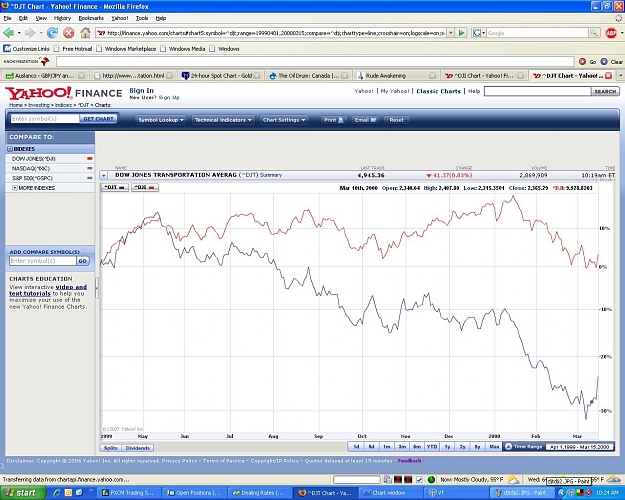Toggle the checkbox in the status bar
The image size is (625, 500).
coord(419,480)
